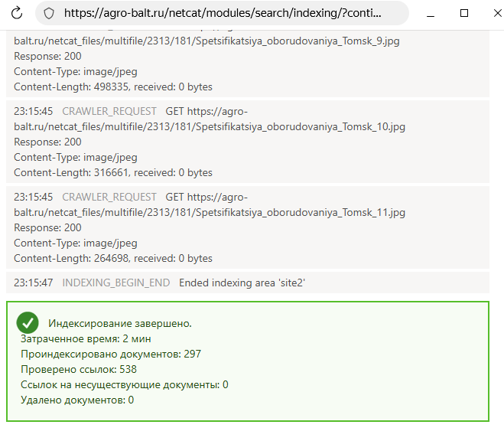
Task: Close the browser window
Action: tap(498, 13)
